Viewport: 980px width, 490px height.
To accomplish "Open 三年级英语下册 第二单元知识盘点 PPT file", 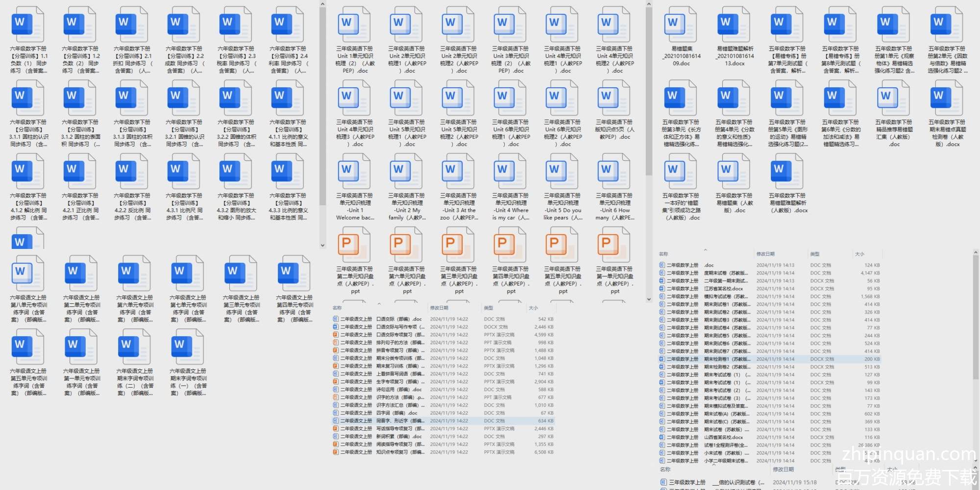I will coord(355,245).
